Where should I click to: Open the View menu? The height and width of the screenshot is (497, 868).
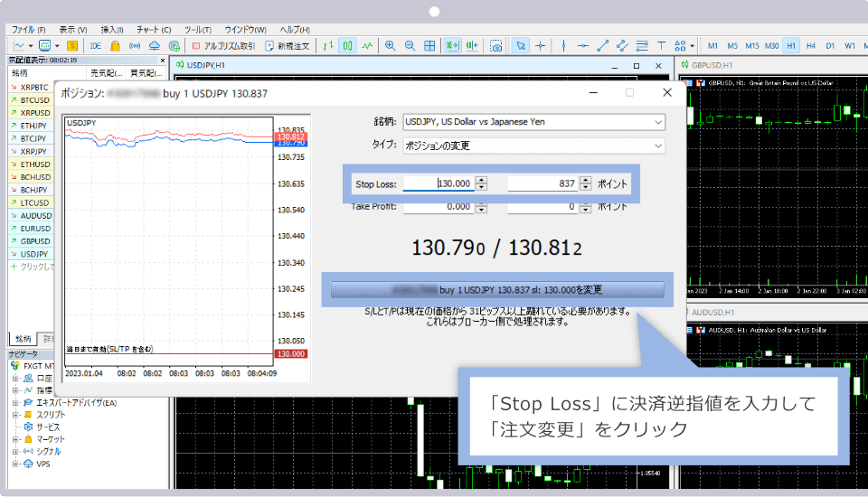[x=73, y=30]
